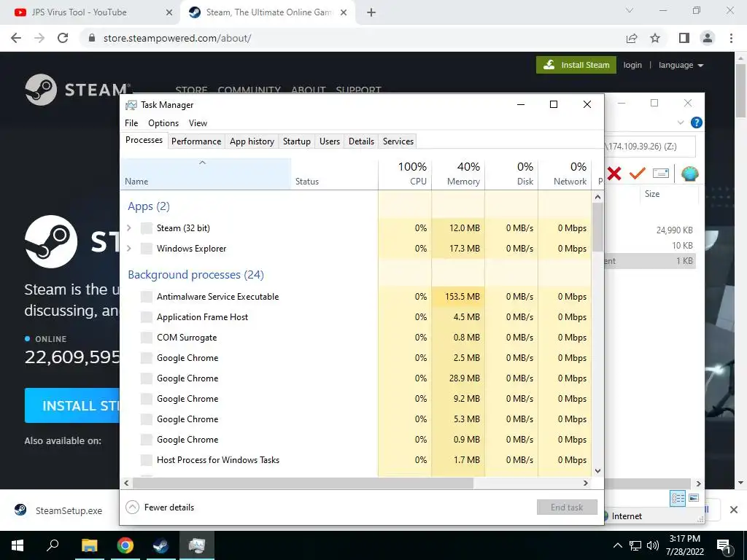The height and width of the screenshot is (560, 747).
Task: Open Chrome tab search chevron
Action: (x=630, y=10)
